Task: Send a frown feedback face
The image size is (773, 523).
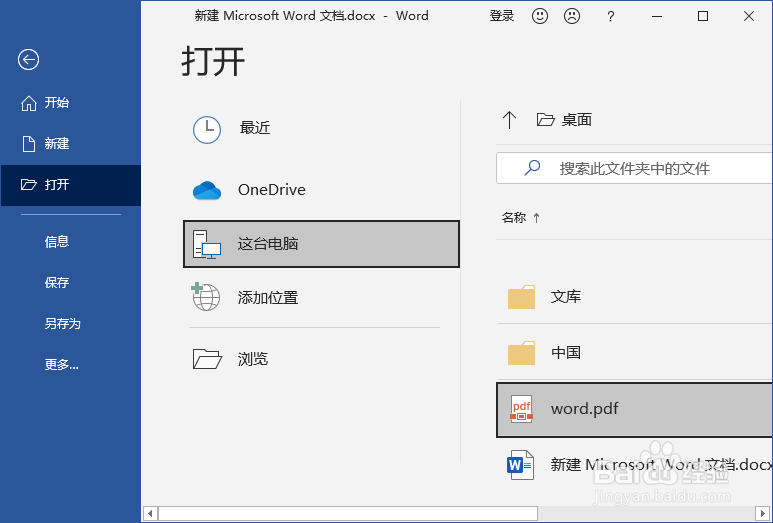Action: coord(572,16)
